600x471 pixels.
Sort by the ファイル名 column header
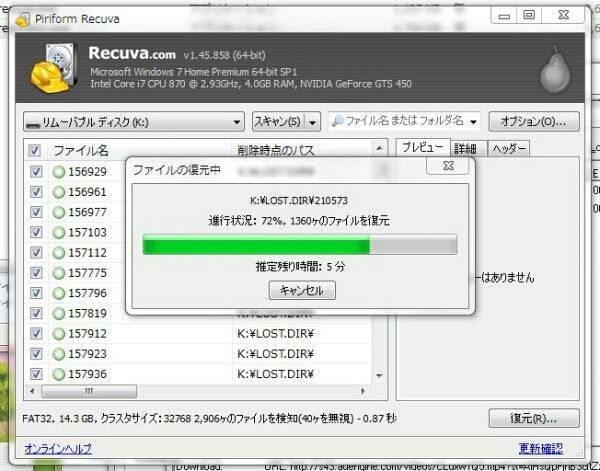(x=140, y=150)
